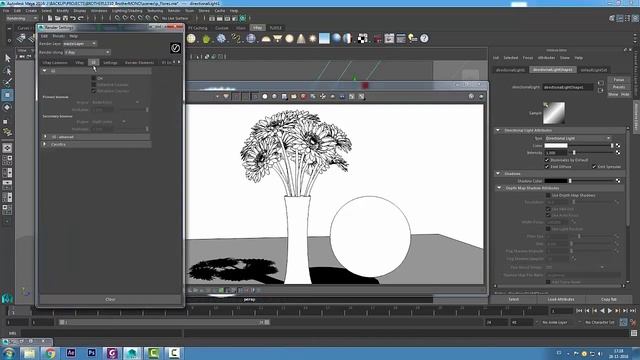Open the help question-mark shelf icon

coord(424,39)
